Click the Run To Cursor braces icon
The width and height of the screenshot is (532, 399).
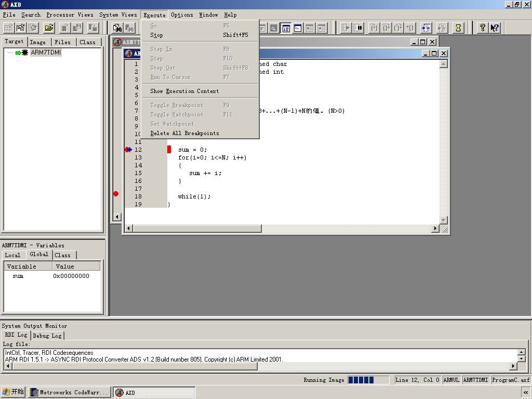[410, 28]
